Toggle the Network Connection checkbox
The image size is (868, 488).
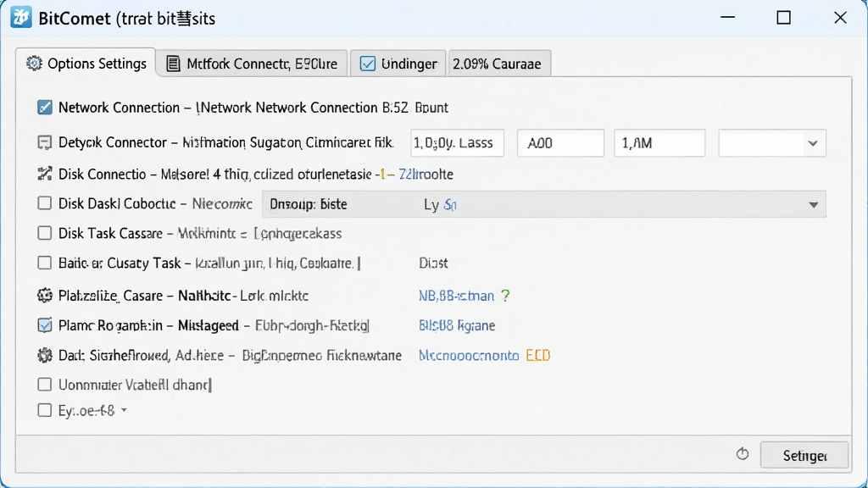click(x=45, y=108)
